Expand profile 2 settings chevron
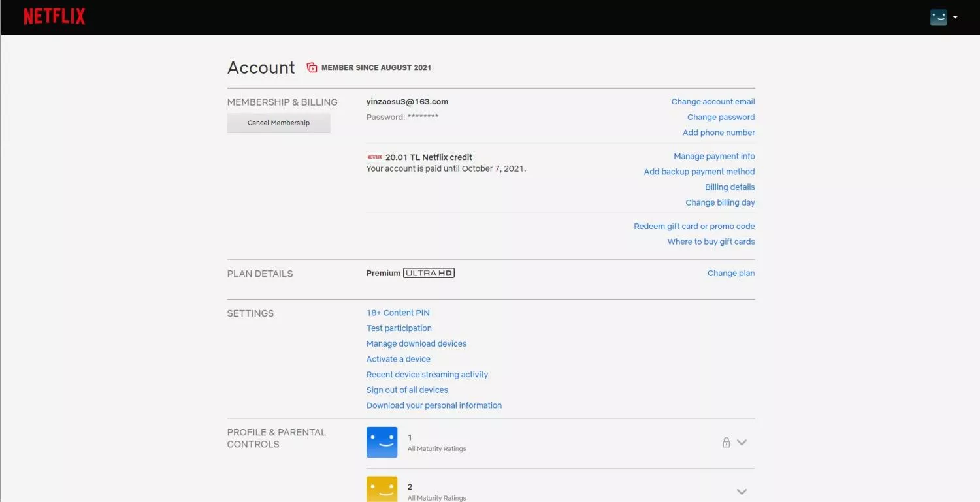This screenshot has height=502, width=980. pyautogui.click(x=742, y=492)
